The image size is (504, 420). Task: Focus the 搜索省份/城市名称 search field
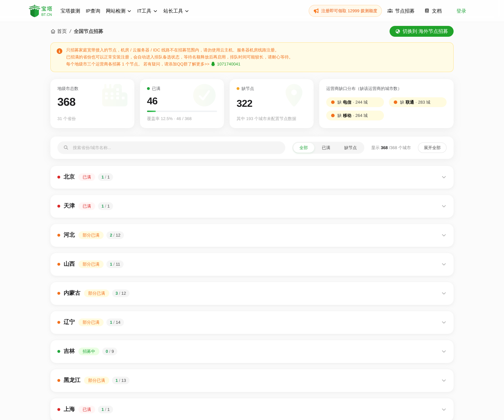tap(171, 148)
